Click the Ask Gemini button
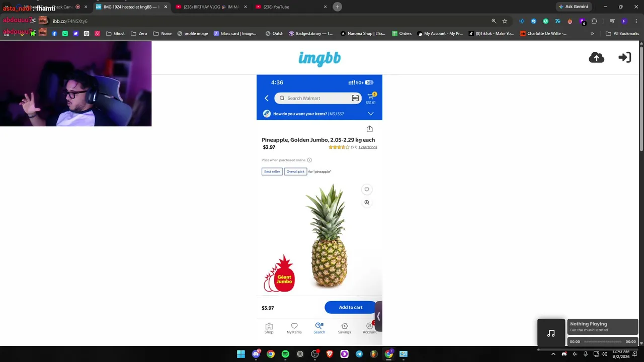The image size is (644, 362). (573, 7)
